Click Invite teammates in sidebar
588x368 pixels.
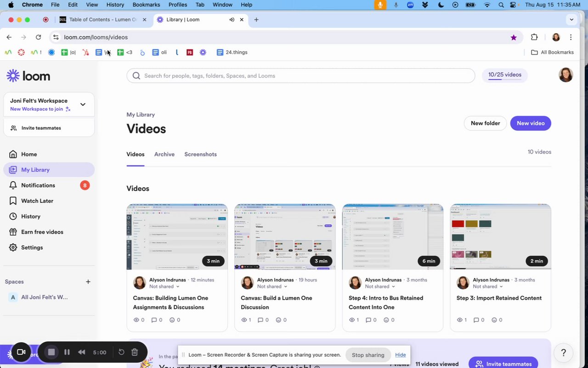click(x=49, y=128)
